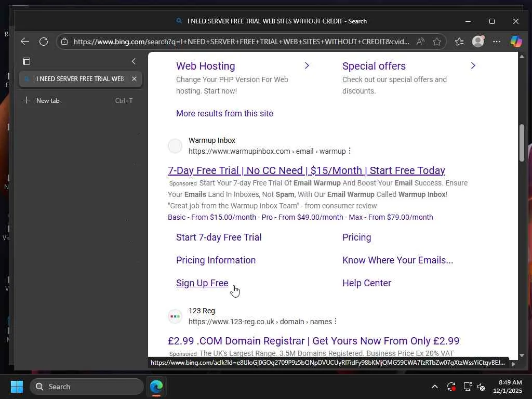Open the Pricing sitelink

(x=356, y=237)
